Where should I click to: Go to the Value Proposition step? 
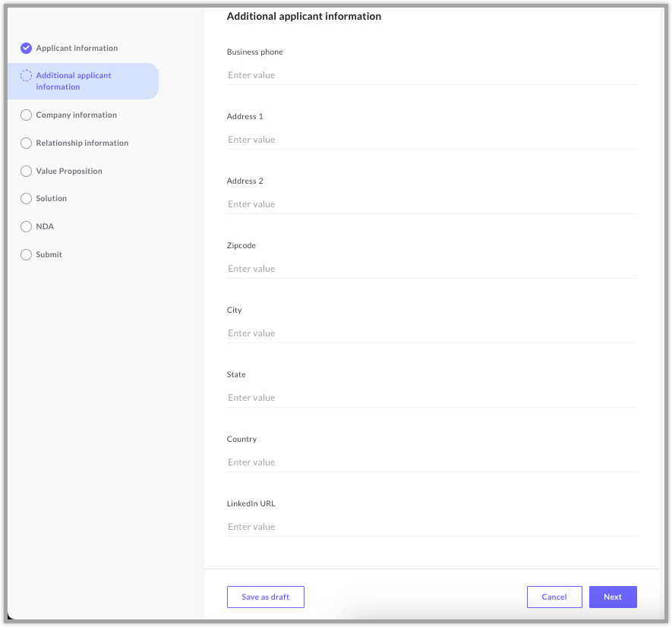pos(69,171)
